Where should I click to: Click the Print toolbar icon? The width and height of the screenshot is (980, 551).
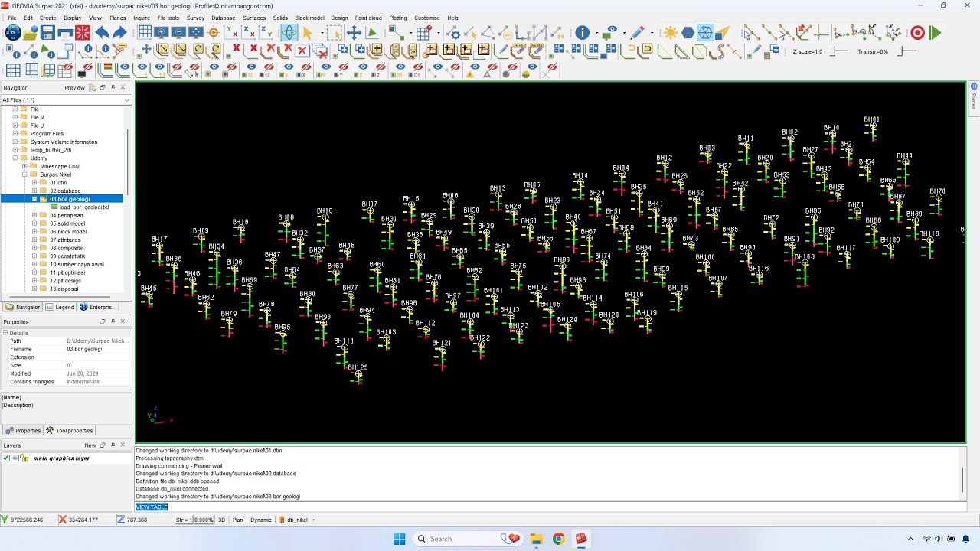[65, 33]
